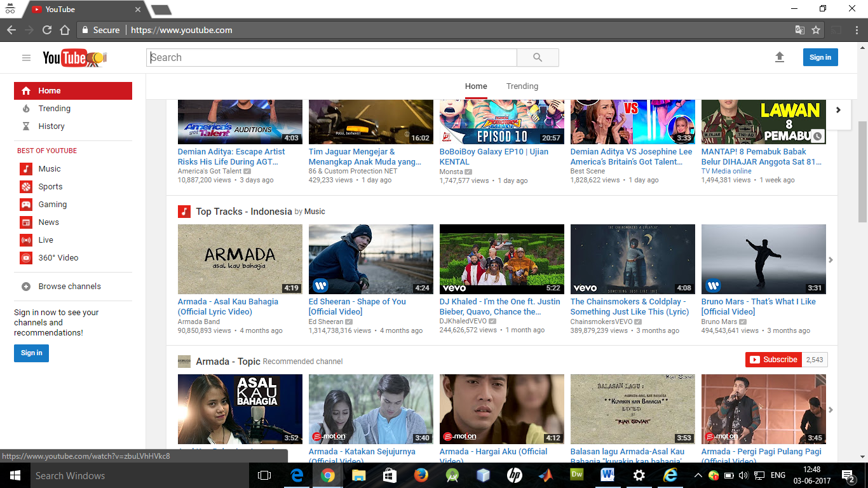Open Tim Jaguar Mengejar video title
Image resolution: width=868 pixels, height=488 pixels.
(365, 157)
